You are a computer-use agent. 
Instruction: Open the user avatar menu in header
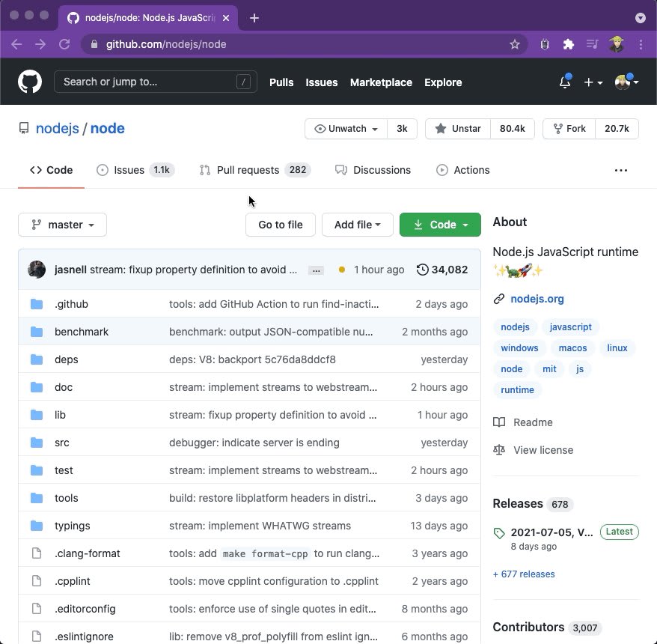point(626,82)
